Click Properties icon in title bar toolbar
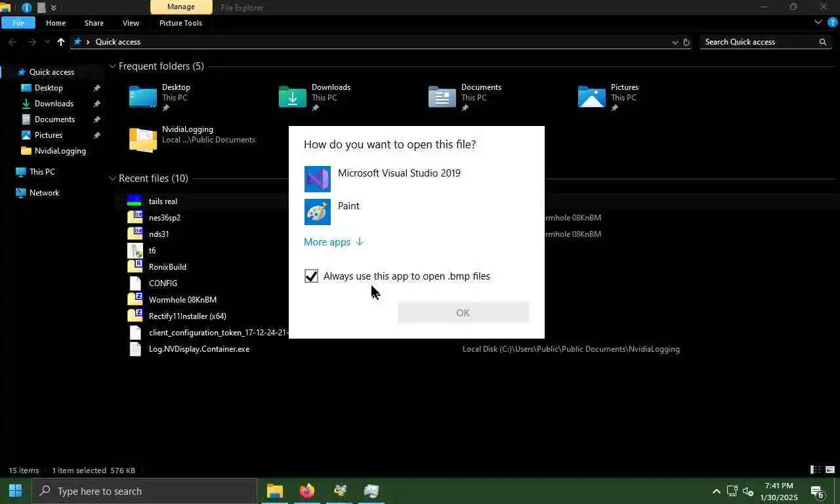This screenshot has width=840, height=504. 26,8
